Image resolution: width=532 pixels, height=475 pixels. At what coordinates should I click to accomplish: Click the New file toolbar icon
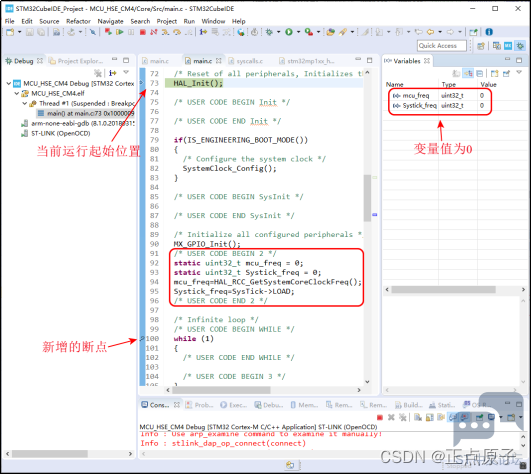click(x=10, y=32)
